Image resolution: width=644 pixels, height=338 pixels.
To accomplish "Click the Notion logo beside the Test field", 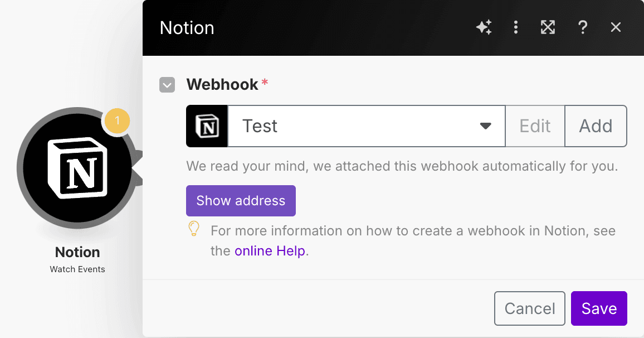I will 207,126.
